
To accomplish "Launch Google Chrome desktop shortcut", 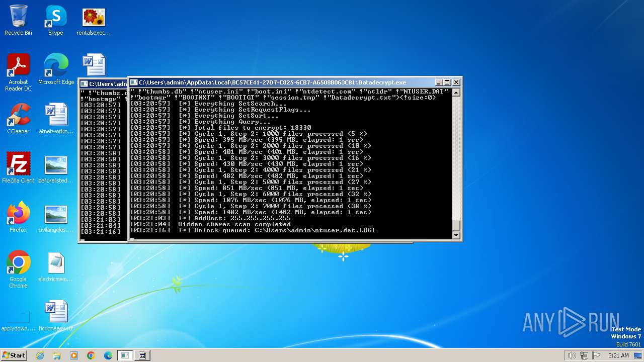I will pyautogui.click(x=18, y=270).
